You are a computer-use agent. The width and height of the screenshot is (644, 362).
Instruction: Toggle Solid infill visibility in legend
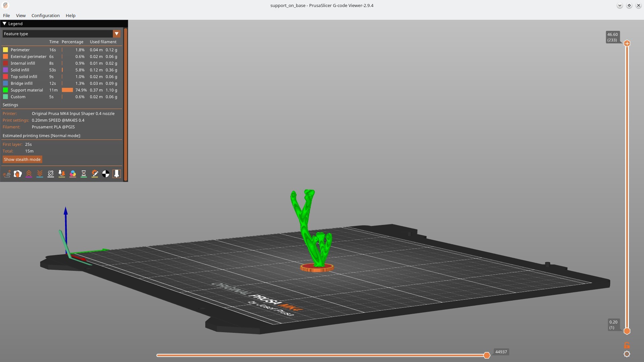(62, 70)
